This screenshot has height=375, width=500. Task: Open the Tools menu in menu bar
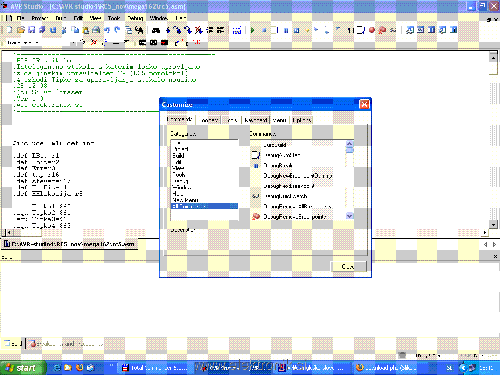pyautogui.click(x=114, y=18)
